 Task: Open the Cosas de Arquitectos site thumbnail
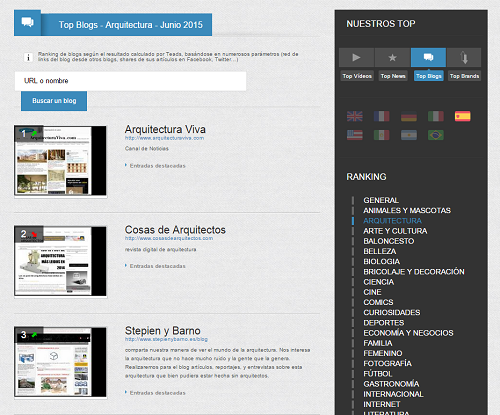click(60, 261)
